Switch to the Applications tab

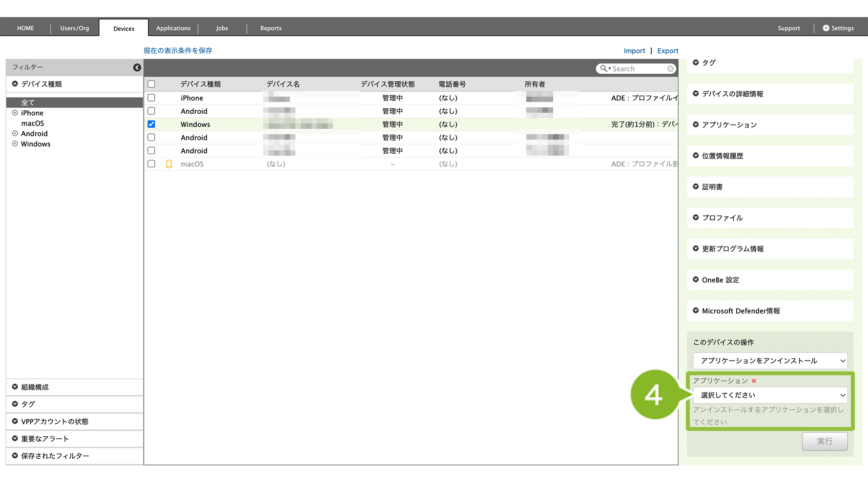(173, 28)
